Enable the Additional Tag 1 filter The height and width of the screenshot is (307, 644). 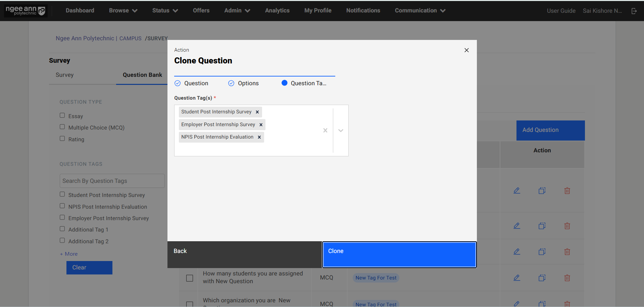62,229
